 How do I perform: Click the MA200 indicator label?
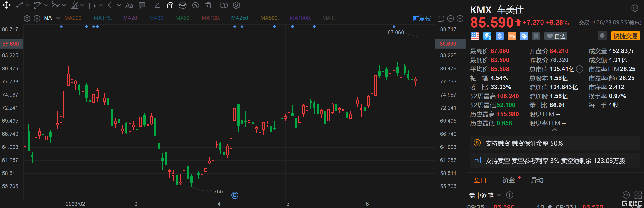pos(73,18)
